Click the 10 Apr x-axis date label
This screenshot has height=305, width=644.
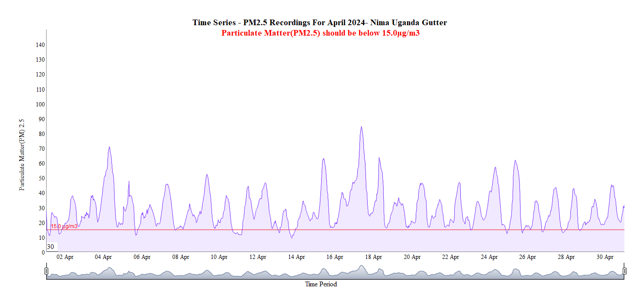coord(219,257)
